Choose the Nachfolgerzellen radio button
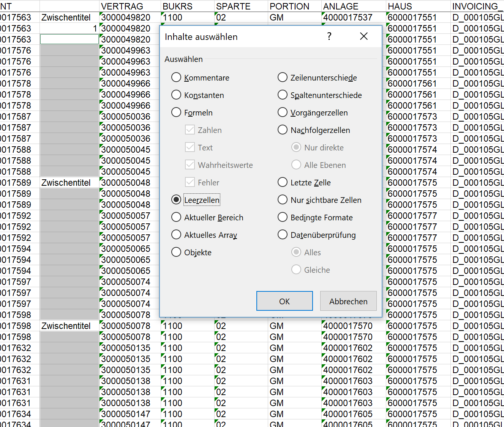 pyautogui.click(x=283, y=130)
